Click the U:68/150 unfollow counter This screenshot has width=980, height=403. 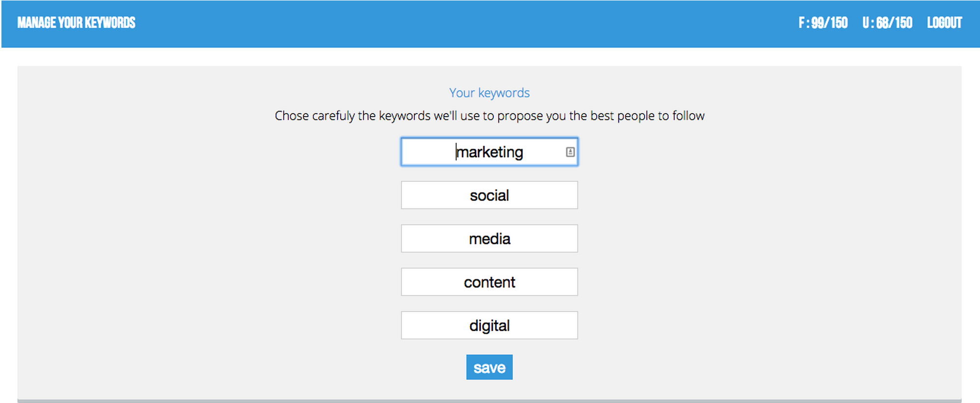887,23
